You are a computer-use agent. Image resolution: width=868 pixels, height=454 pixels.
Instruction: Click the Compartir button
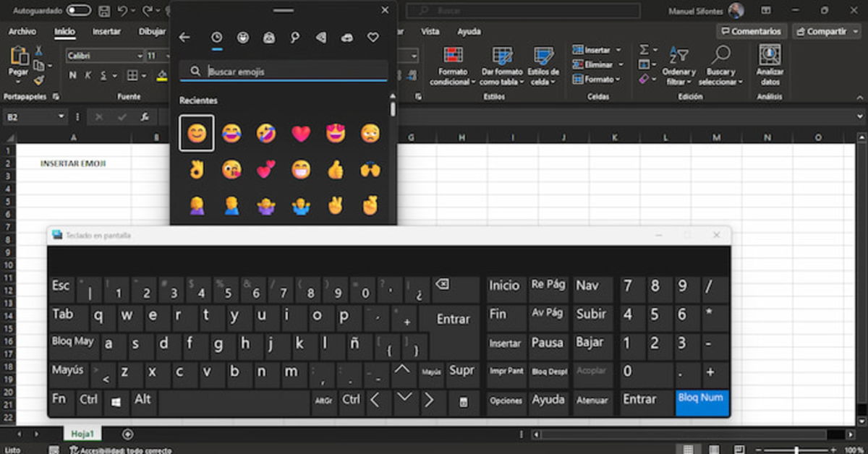coord(826,31)
